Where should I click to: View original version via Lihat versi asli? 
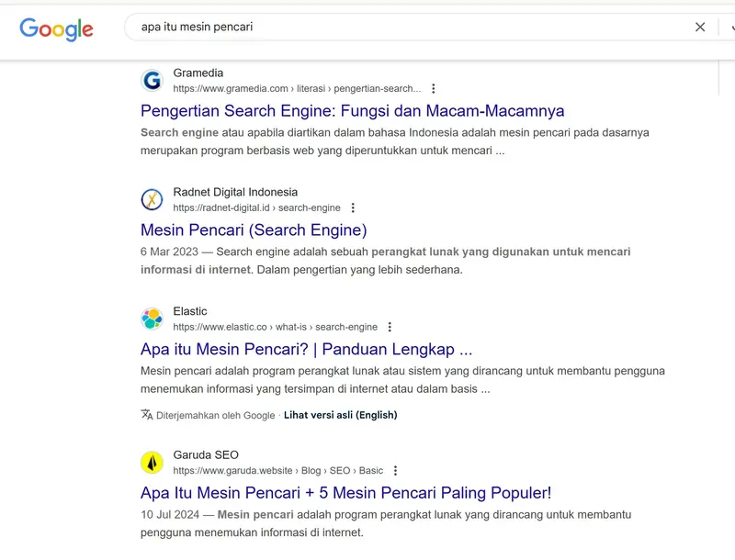[340, 415]
